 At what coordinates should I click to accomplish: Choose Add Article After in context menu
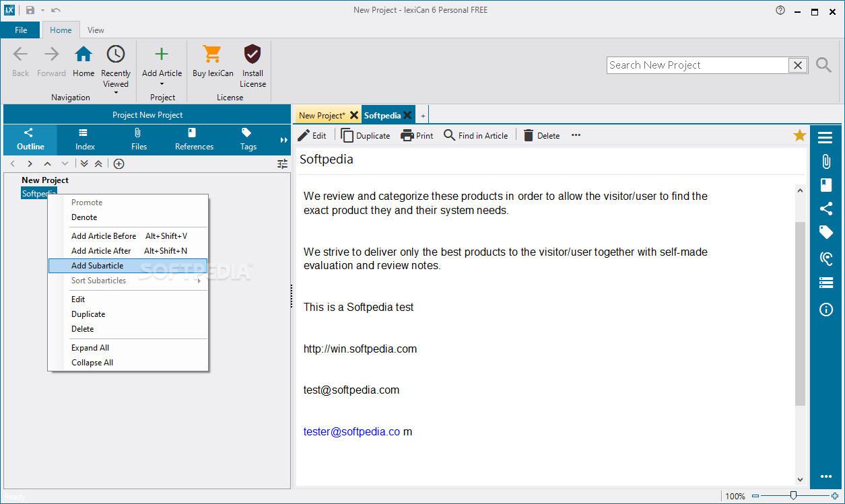[x=128, y=251]
